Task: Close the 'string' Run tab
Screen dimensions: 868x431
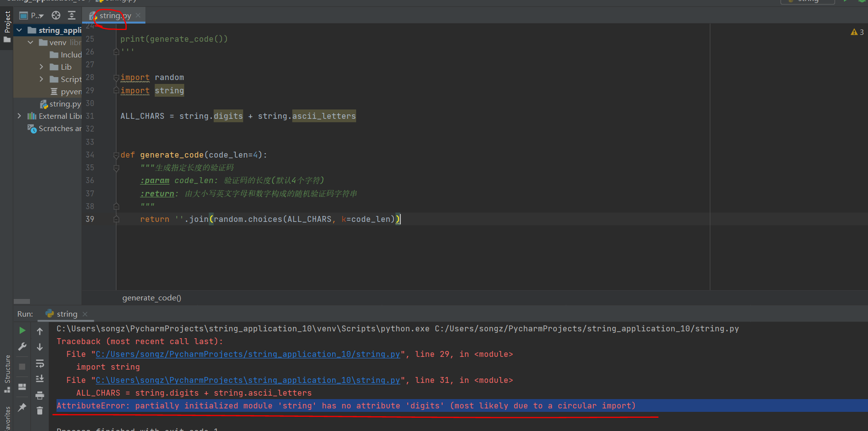Action: (x=85, y=314)
